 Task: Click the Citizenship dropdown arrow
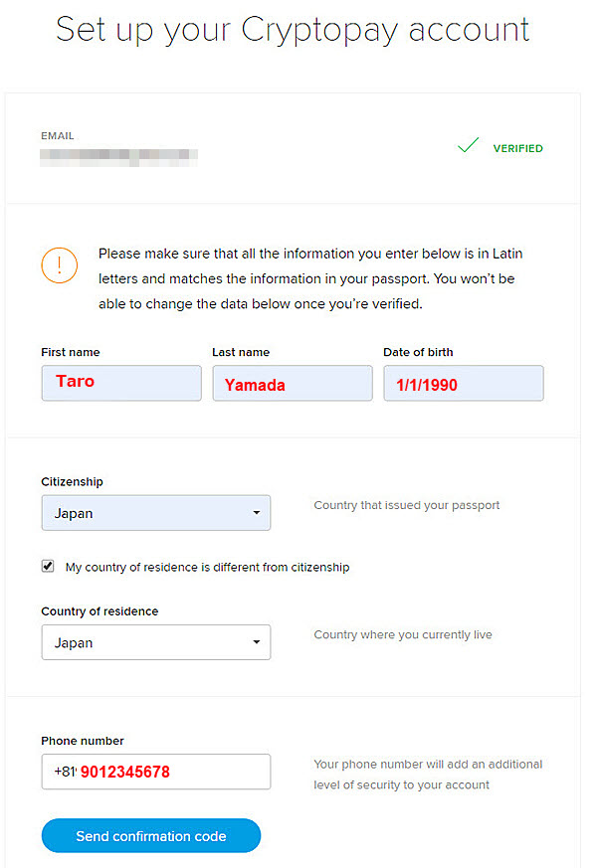(257, 513)
